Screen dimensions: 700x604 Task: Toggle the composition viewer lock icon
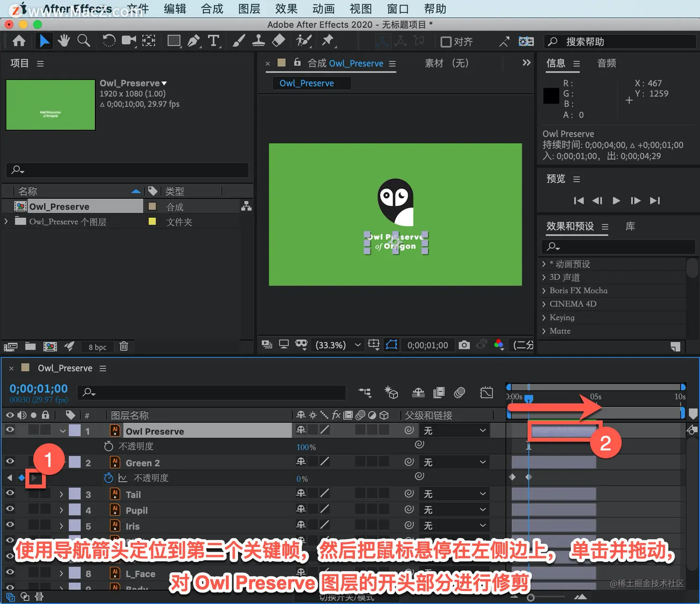pyautogui.click(x=297, y=62)
